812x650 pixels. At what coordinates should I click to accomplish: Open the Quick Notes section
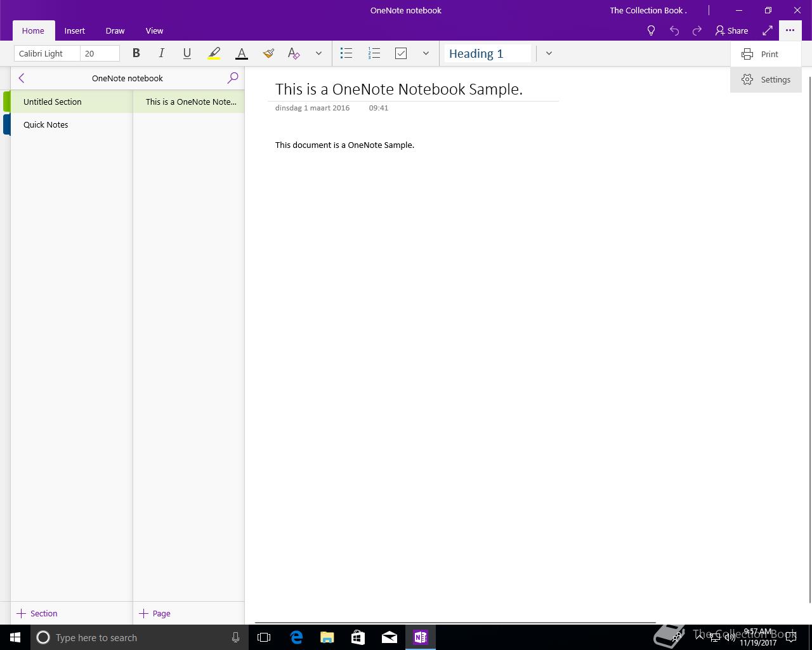coord(71,124)
